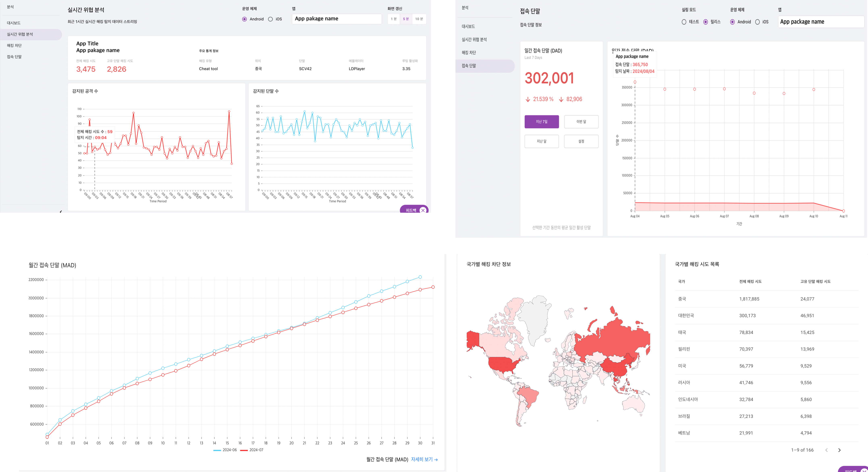Viewport: 868px width, 472px height.
Task: Click the 국가 column header
Action: [x=682, y=282]
